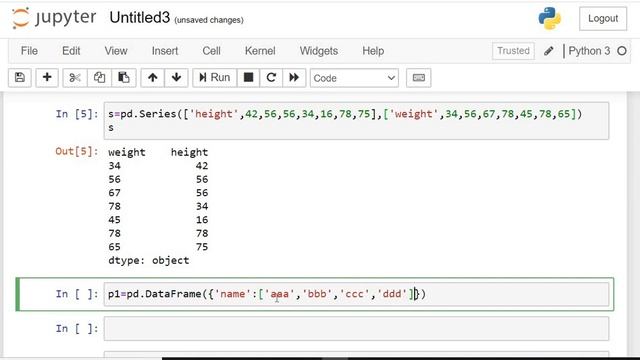640x360 pixels.
Task: Click the 'dtype: object' output line
Action: [x=149, y=260]
